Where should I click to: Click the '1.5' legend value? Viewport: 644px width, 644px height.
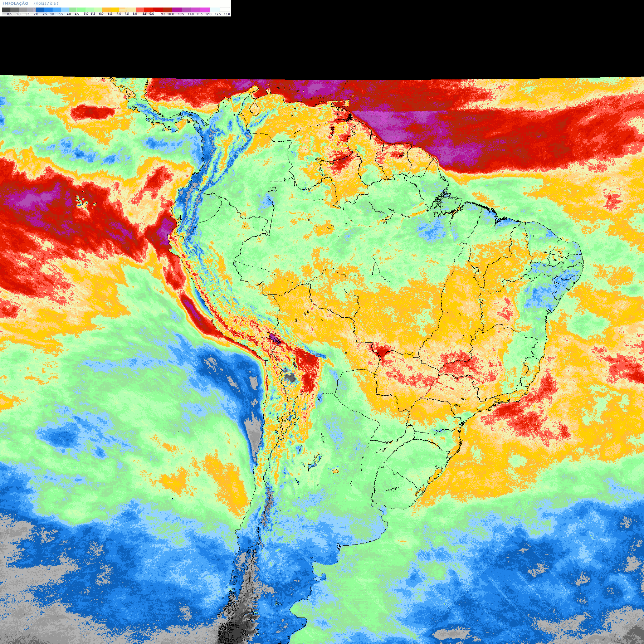(27, 14)
